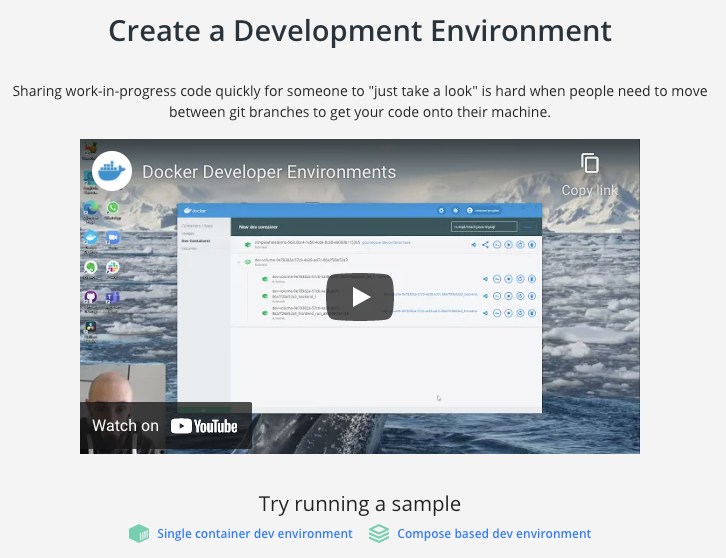This screenshot has height=558, width=726.
Task: Play the Docker Developer Environments video
Action: [360, 297]
